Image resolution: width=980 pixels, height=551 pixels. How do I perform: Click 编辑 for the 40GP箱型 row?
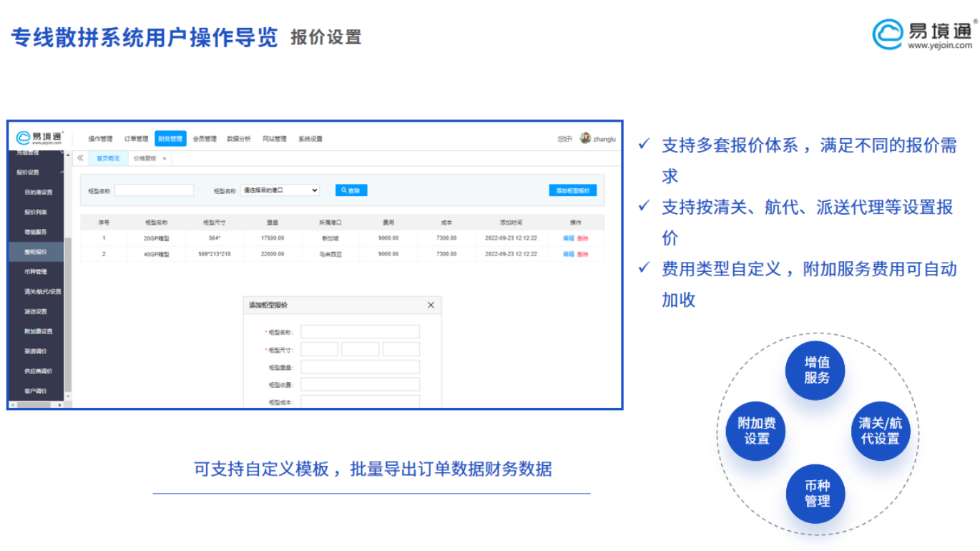pos(569,254)
